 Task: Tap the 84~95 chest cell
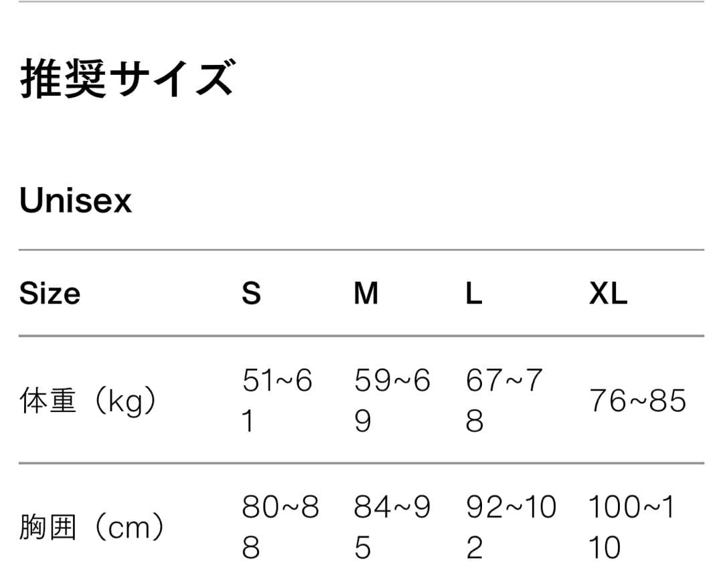[x=392, y=528]
